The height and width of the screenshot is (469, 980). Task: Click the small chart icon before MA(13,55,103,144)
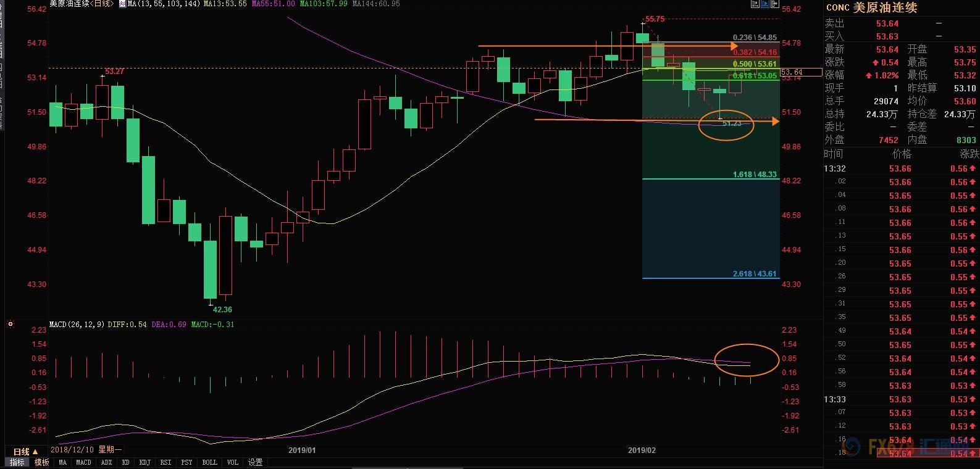[x=122, y=4]
